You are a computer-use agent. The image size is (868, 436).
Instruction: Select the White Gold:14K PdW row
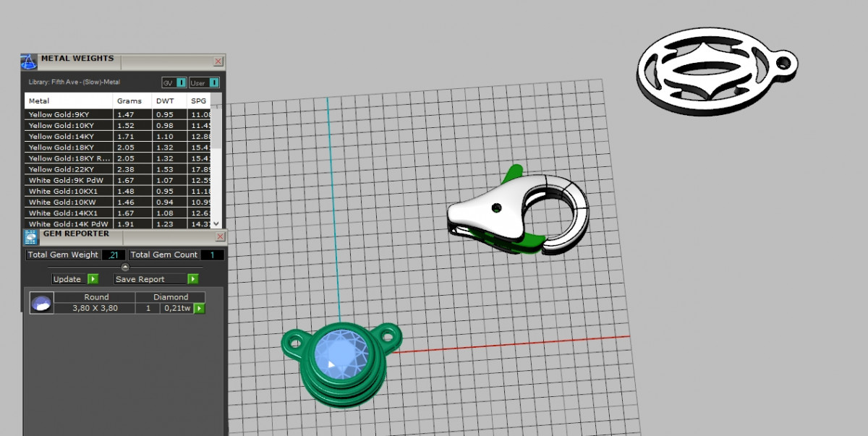click(x=118, y=223)
